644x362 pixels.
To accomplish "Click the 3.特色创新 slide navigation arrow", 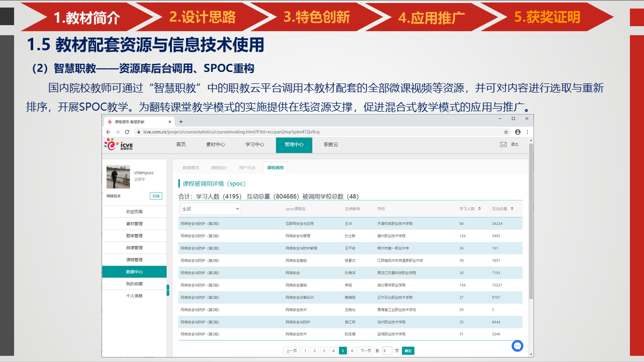I will 317,17.
